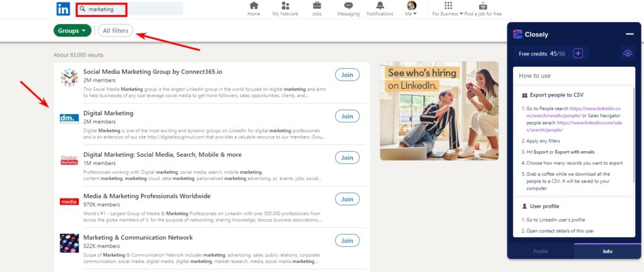Join Marketing & Communication Network

click(x=347, y=241)
